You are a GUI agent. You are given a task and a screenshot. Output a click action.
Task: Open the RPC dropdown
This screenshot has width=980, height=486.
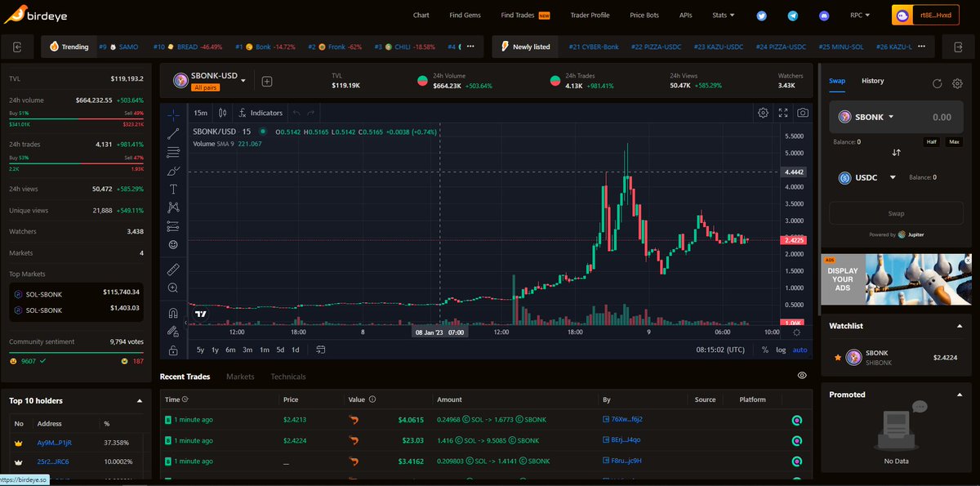point(859,15)
